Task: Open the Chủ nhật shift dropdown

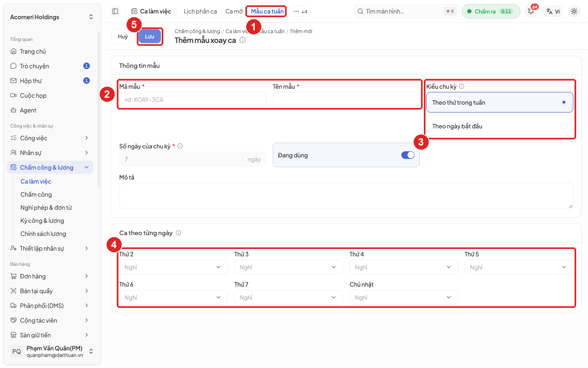Action: click(x=404, y=297)
